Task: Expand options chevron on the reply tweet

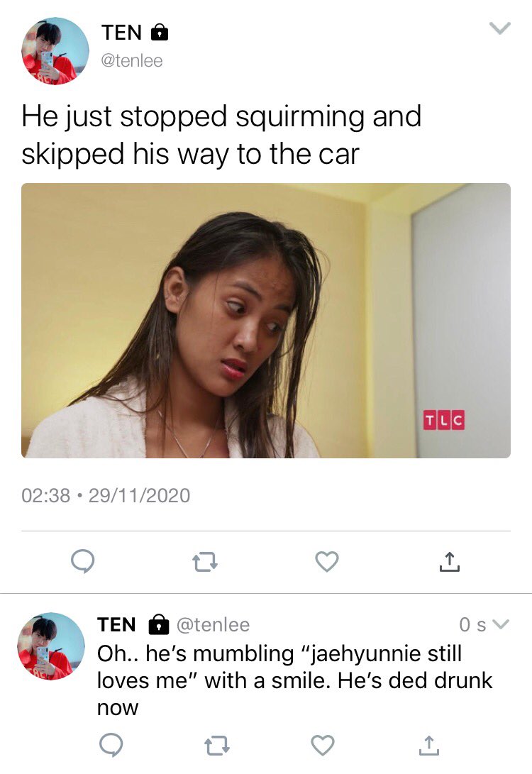Action: pyautogui.click(x=500, y=624)
